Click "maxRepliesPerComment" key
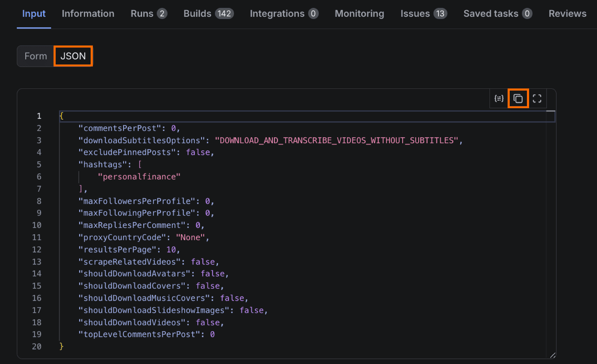This screenshot has height=364, width=597. (132, 225)
